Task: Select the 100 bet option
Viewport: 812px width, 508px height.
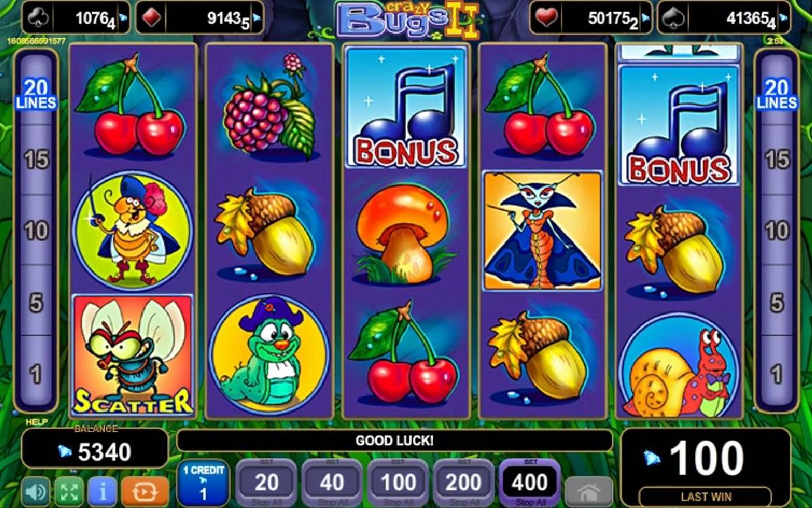Action: [397, 483]
